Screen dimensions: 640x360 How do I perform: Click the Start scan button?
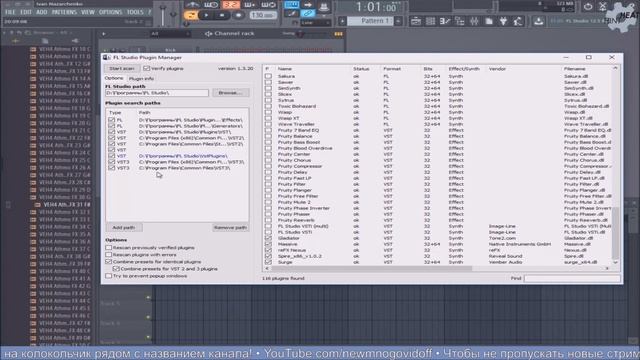[122, 69]
